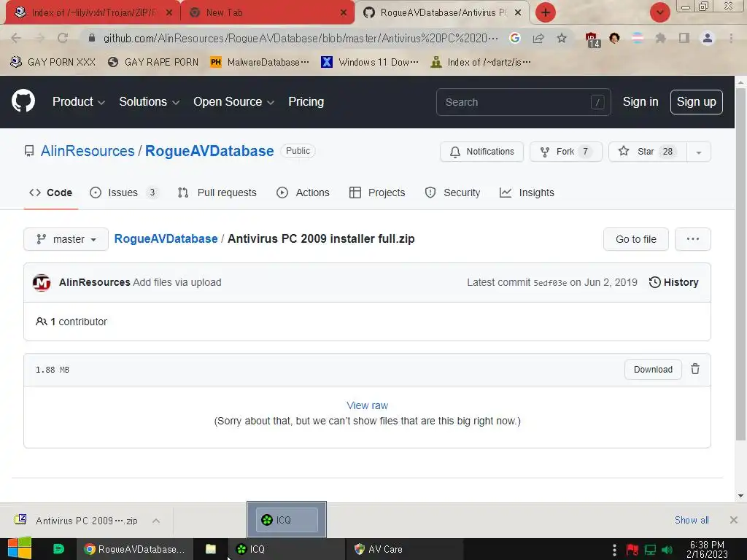The height and width of the screenshot is (560, 747).
Task: Go back with browser back arrow
Action: tap(16, 38)
